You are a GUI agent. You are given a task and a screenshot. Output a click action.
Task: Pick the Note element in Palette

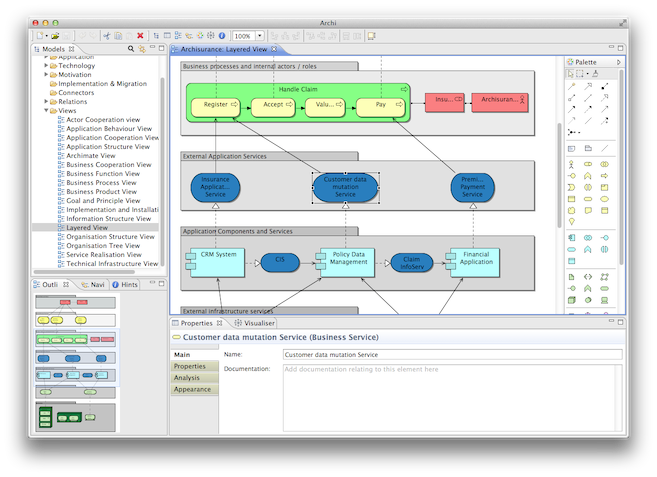click(572, 148)
